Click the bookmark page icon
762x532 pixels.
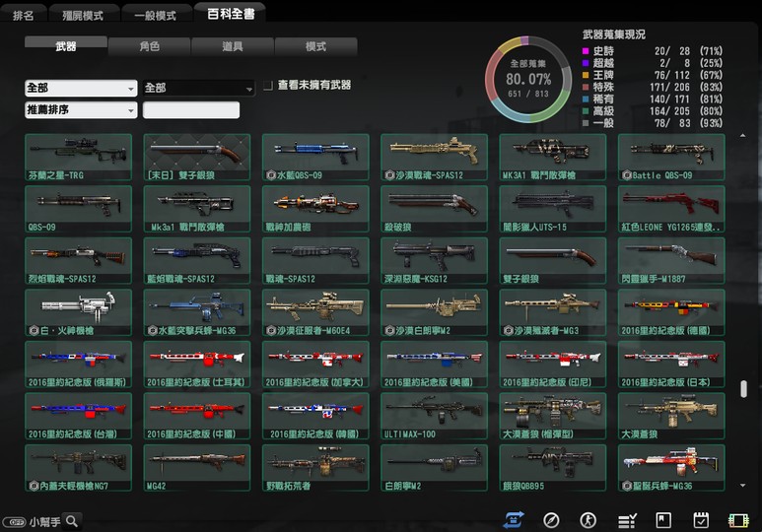coord(664,520)
